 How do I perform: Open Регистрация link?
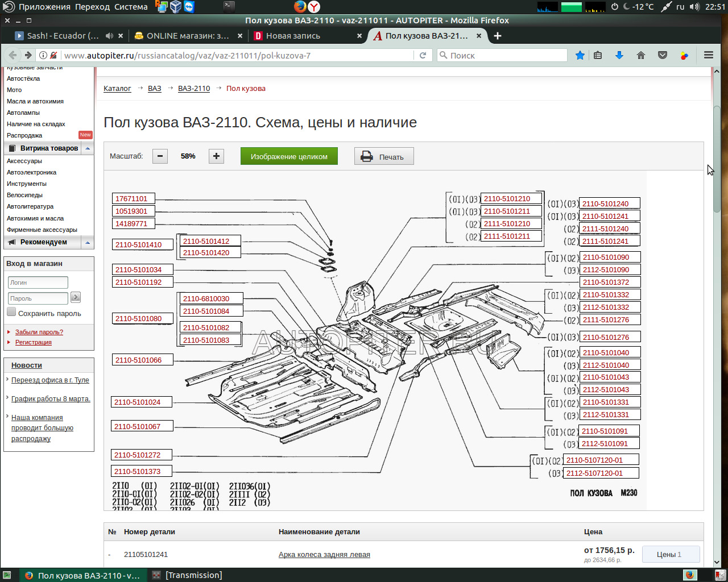[34, 342]
